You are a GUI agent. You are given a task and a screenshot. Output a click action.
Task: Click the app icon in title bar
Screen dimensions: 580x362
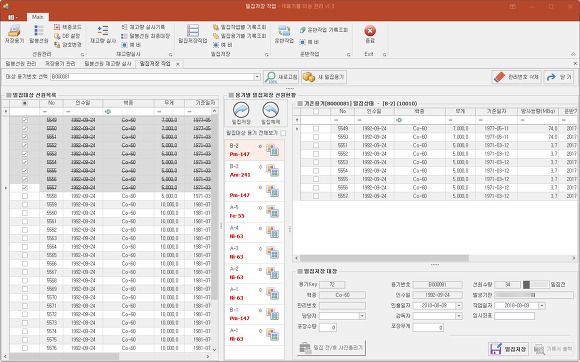coord(5,6)
